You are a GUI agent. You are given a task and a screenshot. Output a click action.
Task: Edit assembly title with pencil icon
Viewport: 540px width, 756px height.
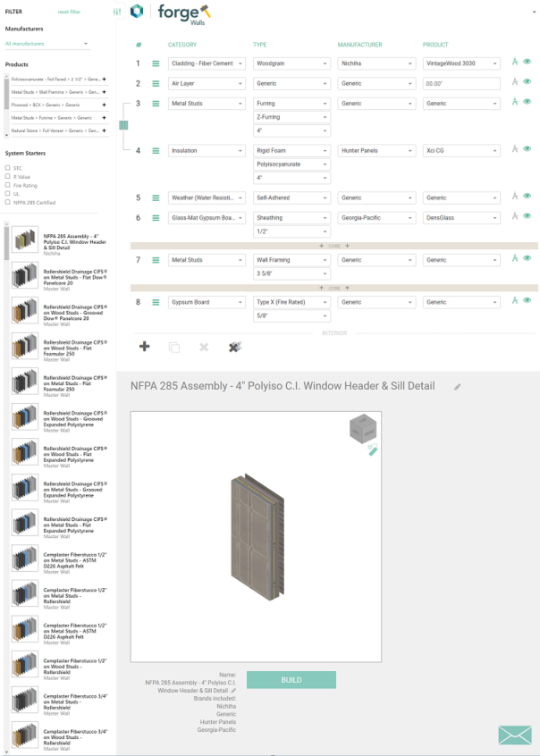pyautogui.click(x=458, y=387)
